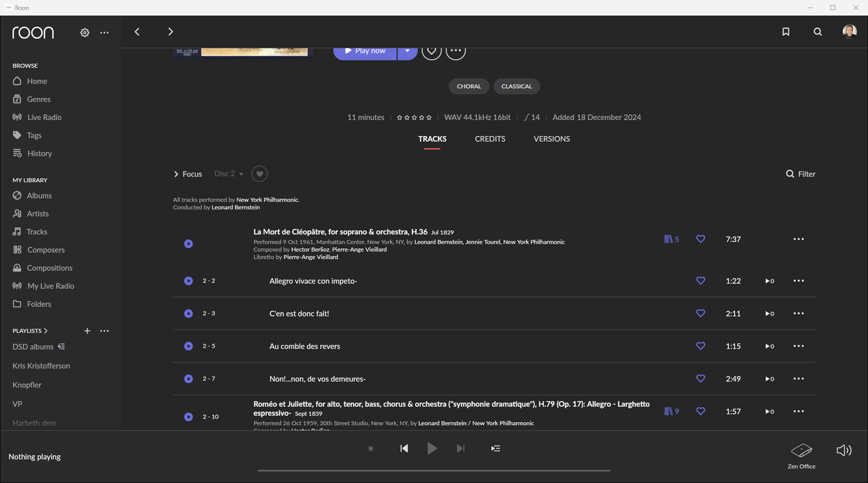Play La Mort de Cléopâtre work
This screenshot has height=483, width=868.
188,244
